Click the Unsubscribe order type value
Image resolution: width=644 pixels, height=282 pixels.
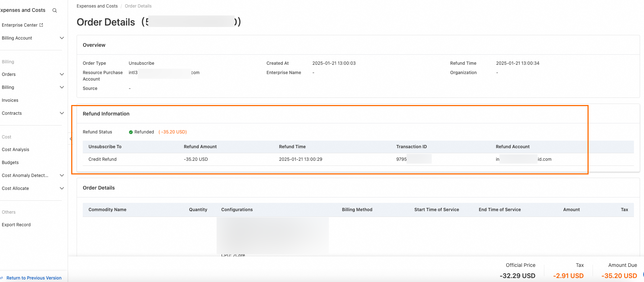(x=141, y=63)
